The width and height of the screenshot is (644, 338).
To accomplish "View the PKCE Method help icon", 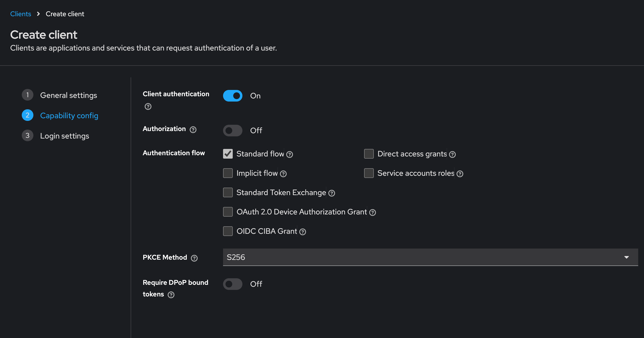I will click(194, 258).
